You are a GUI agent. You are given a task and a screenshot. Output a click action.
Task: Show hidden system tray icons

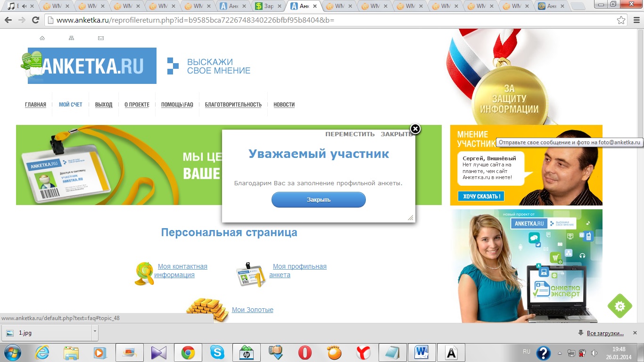coord(560,353)
